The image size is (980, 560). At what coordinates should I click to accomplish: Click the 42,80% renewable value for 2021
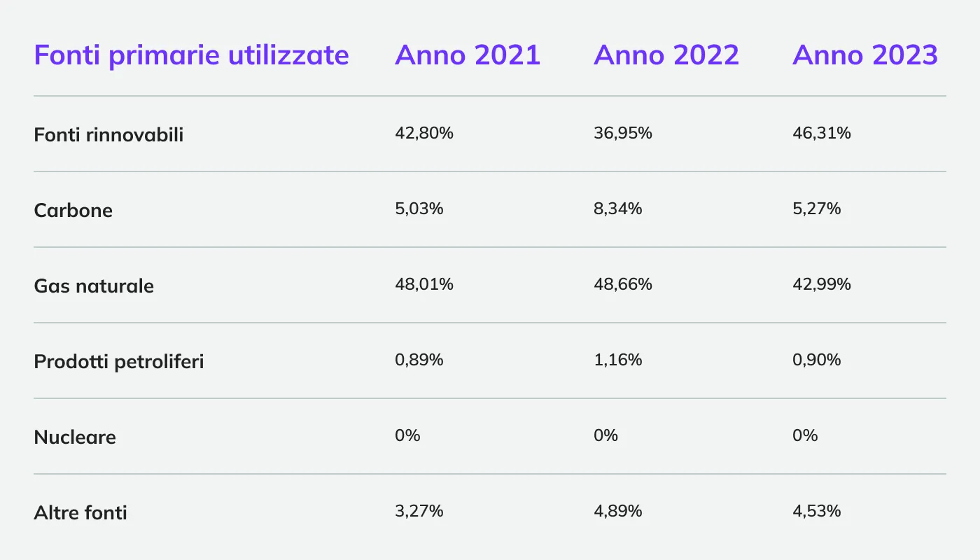424,133
